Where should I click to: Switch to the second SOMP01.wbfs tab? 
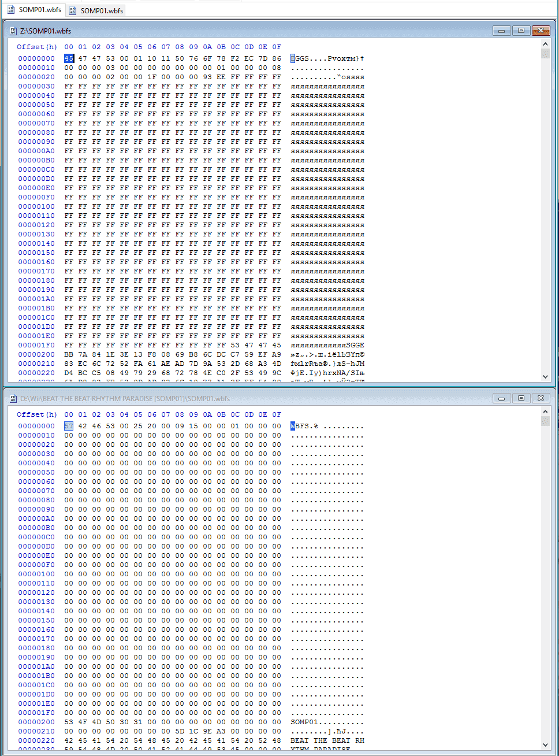tap(96, 10)
